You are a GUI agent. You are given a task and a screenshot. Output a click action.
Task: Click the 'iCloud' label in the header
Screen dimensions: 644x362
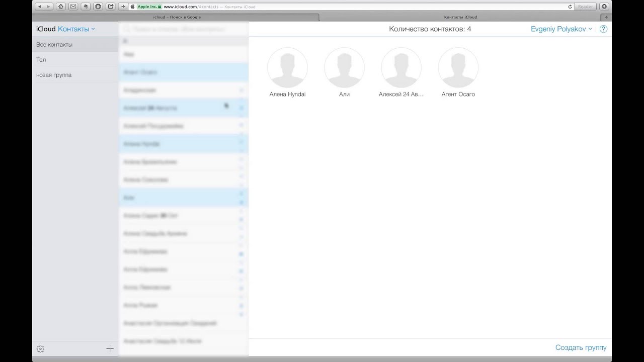46,29
